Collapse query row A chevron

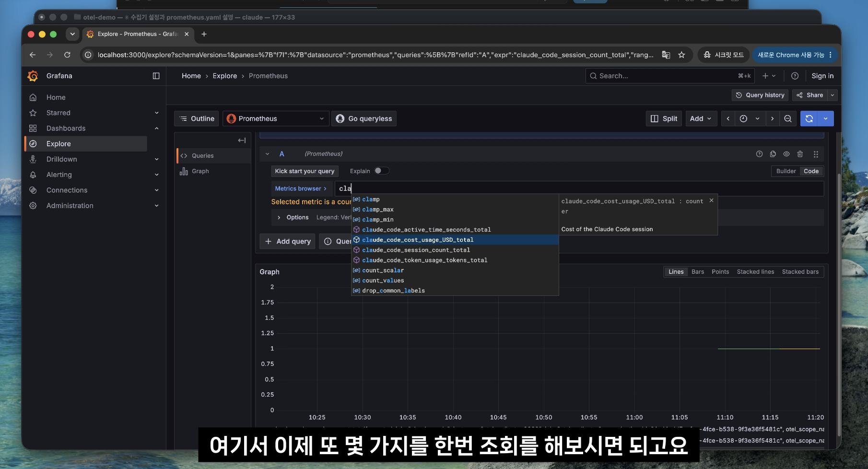point(268,154)
